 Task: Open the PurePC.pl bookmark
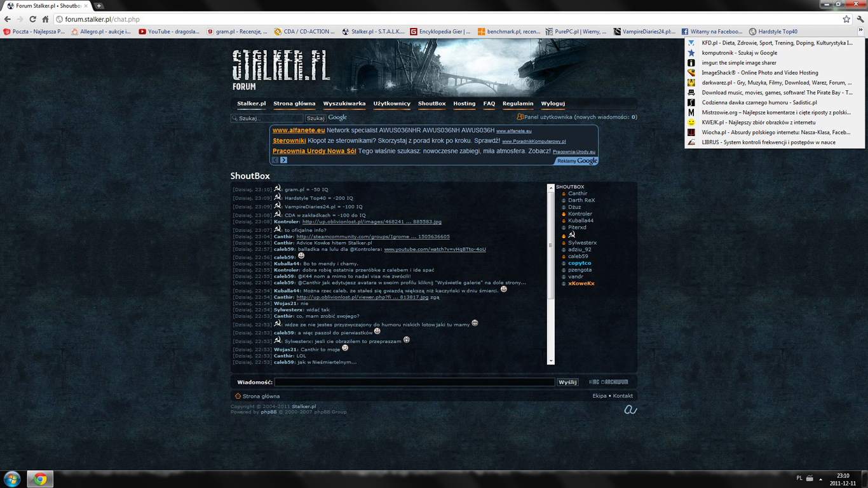pos(576,31)
